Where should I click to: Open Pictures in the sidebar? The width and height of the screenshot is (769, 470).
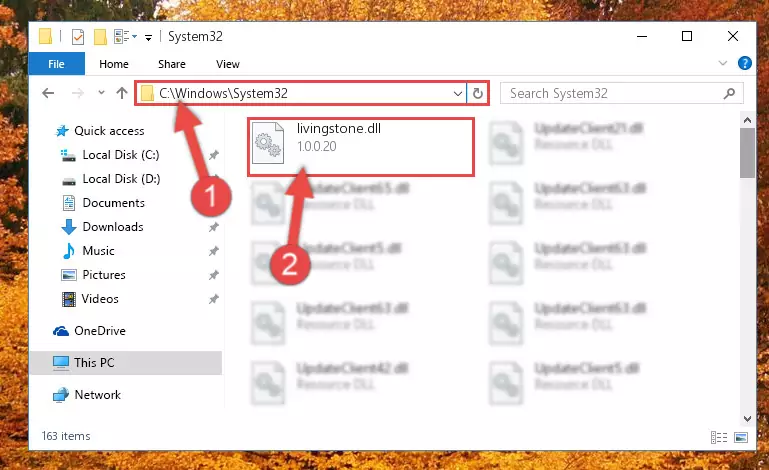click(103, 275)
